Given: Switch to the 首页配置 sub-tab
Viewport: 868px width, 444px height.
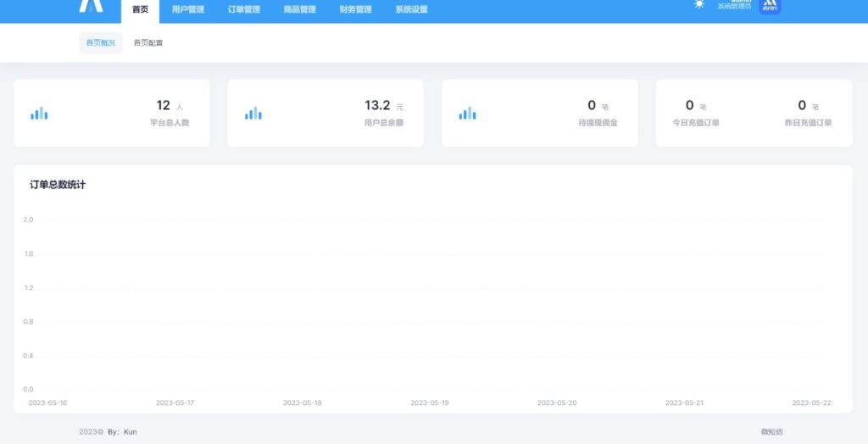Looking at the screenshot, I should click(x=147, y=42).
